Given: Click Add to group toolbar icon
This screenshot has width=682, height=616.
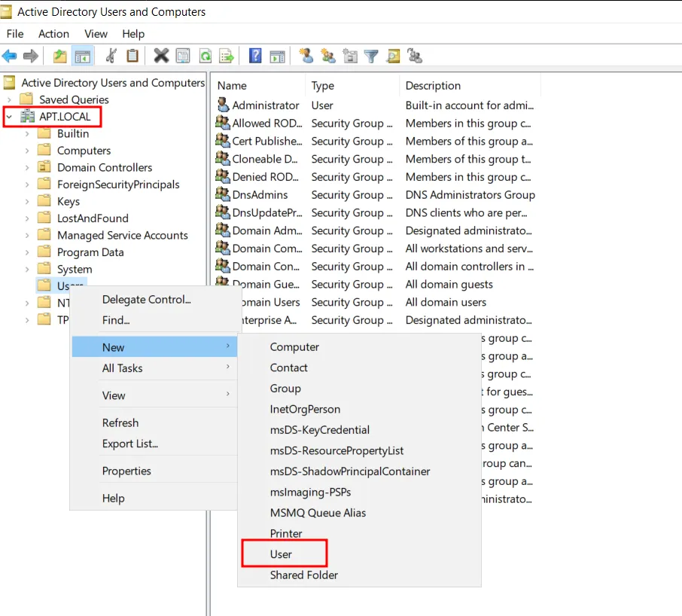Looking at the screenshot, I should tap(415, 56).
